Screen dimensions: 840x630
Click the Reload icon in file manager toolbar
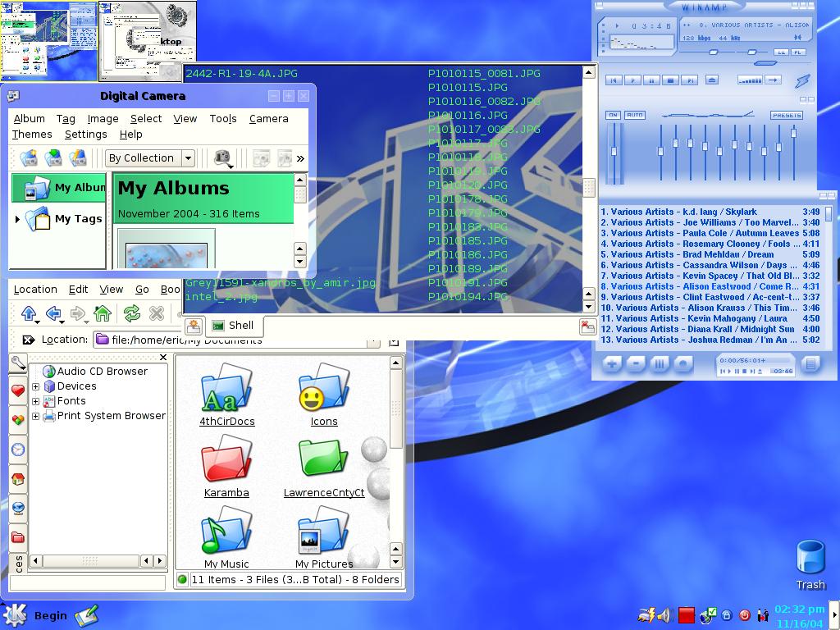[x=132, y=313]
